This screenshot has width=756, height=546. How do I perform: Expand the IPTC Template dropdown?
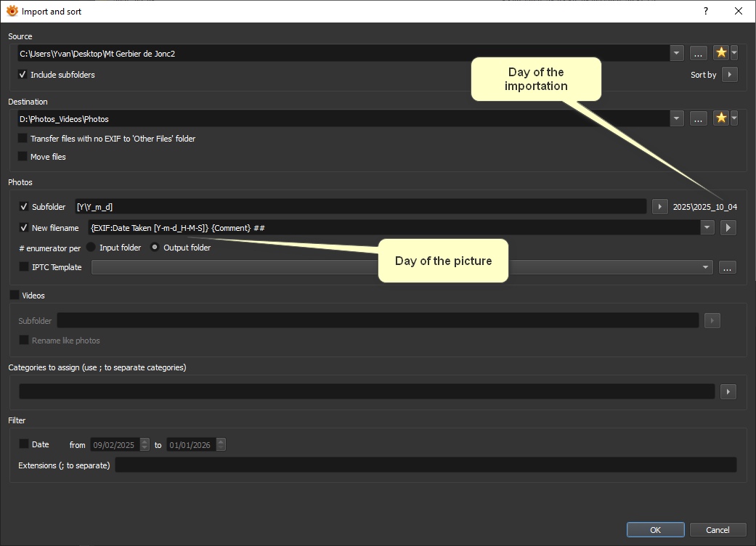tap(705, 267)
